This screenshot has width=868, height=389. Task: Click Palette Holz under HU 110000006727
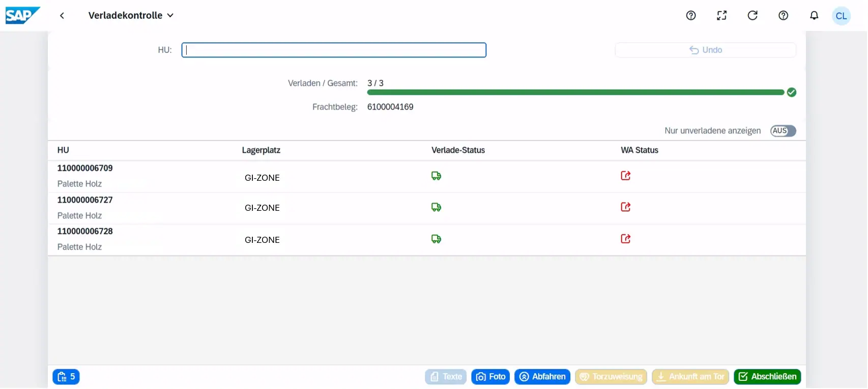click(79, 215)
